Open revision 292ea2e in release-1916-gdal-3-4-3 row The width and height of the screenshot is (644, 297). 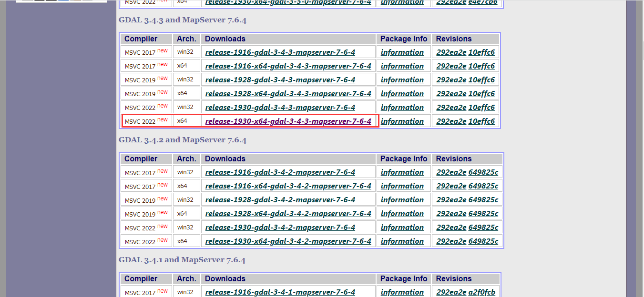tap(451, 52)
